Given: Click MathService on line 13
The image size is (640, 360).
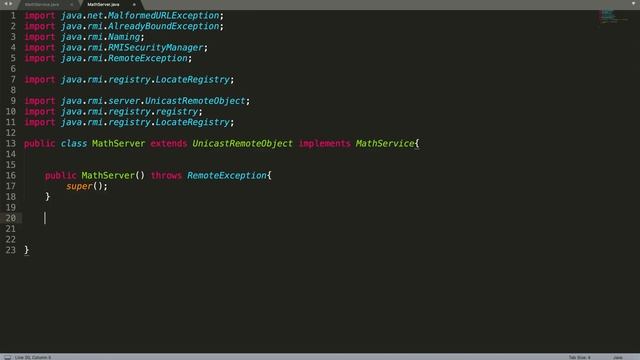Looking at the screenshot, I should tap(385, 144).
